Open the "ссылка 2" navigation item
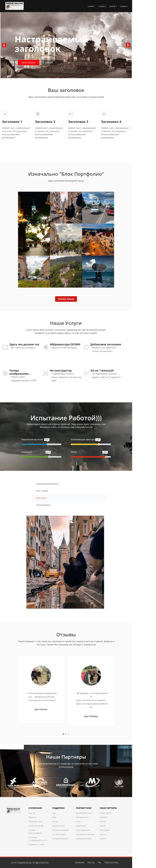This screenshot has height=868, width=156. [x=102, y=6]
